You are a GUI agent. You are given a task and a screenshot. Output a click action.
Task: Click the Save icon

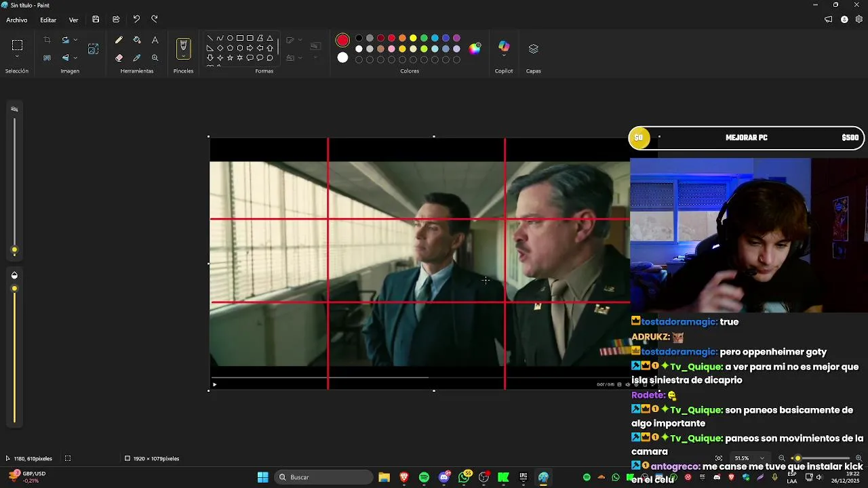click(96, 20)
